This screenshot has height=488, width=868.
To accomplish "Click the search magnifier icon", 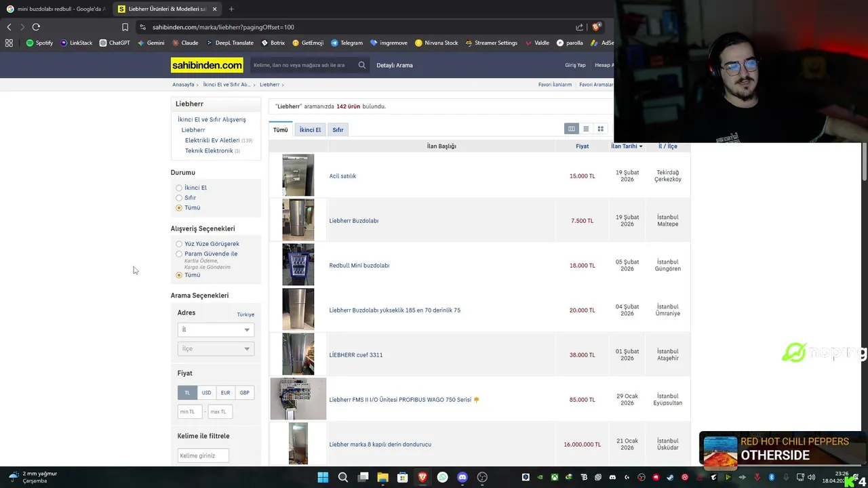I will click(361, 65).
